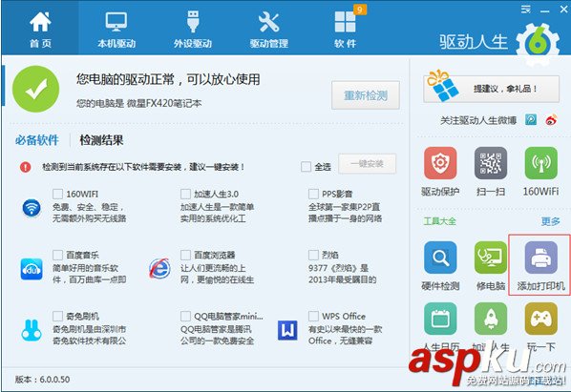Click the gift box icon

pyautogui.click(x=443, y=86)
